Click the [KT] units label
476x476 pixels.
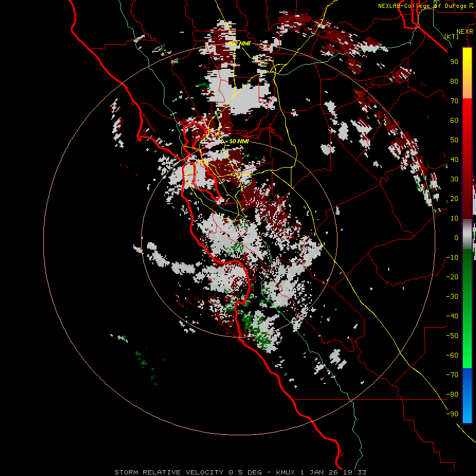coord(452,36)
